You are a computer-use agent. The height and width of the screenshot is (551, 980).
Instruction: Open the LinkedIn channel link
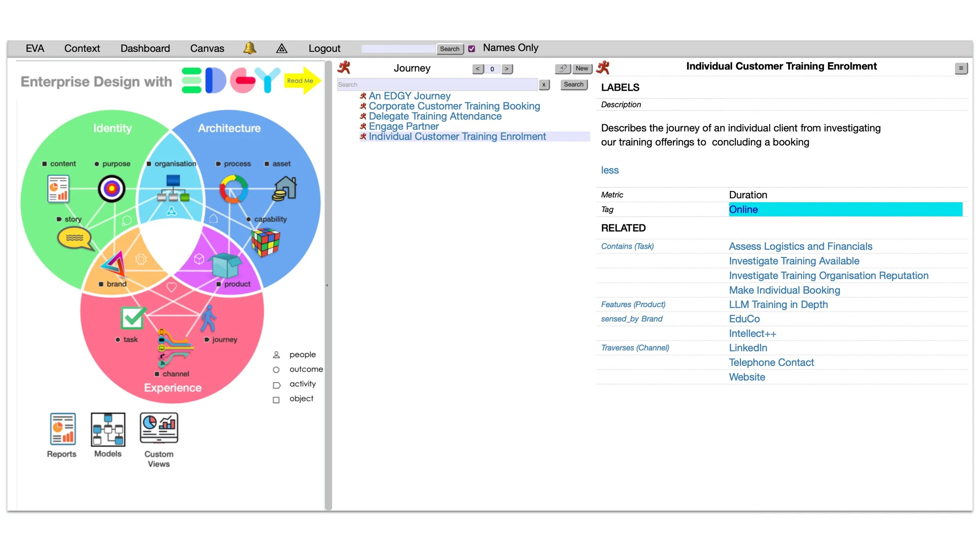748,348
